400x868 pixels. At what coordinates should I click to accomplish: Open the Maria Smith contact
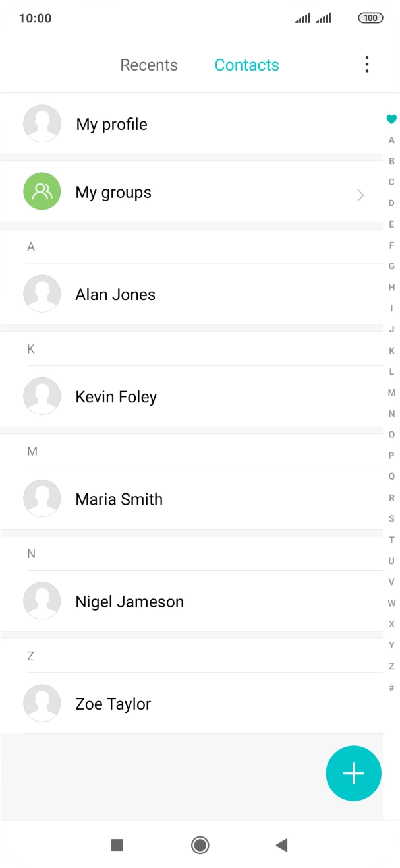click(119, 499)
